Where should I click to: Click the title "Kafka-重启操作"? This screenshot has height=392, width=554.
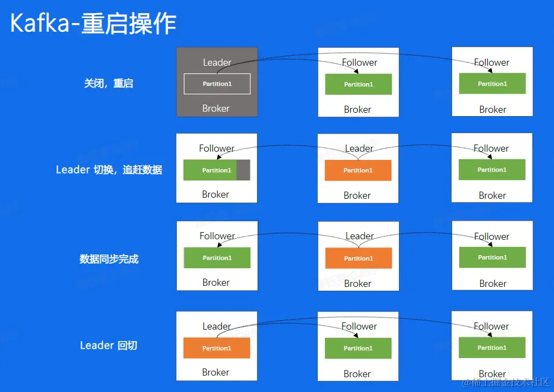click(x=93, y=24)
